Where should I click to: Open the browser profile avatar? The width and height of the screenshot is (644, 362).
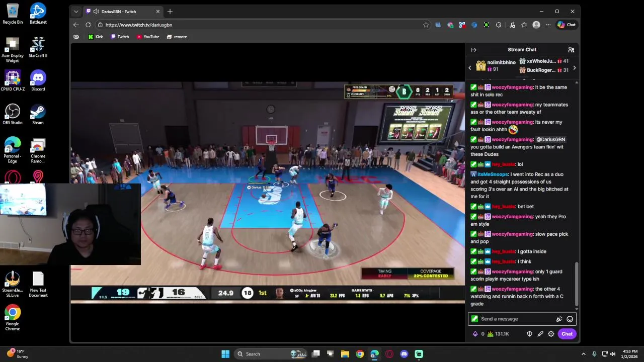[x=536, y=25]
